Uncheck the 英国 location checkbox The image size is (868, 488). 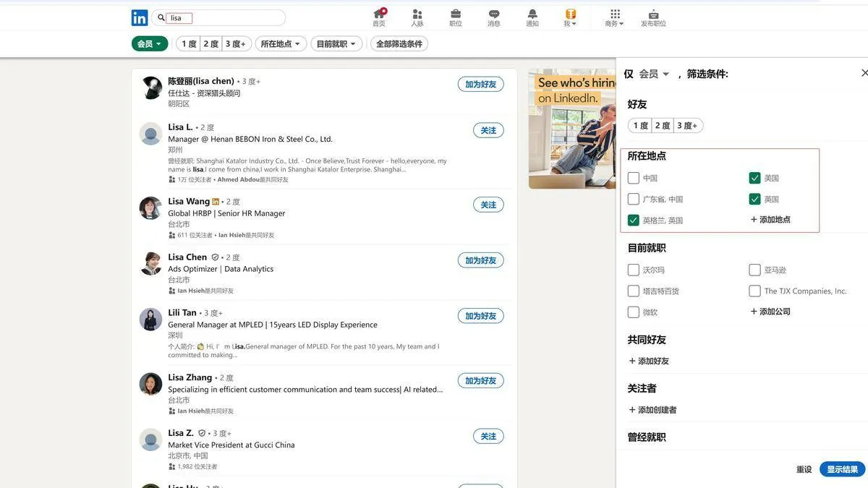(x=755, y=199)
